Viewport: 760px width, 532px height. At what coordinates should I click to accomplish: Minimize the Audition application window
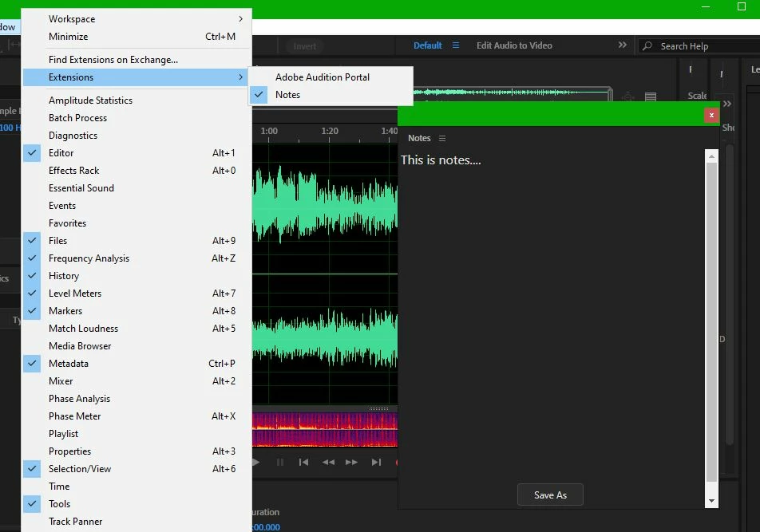[706, 6]
